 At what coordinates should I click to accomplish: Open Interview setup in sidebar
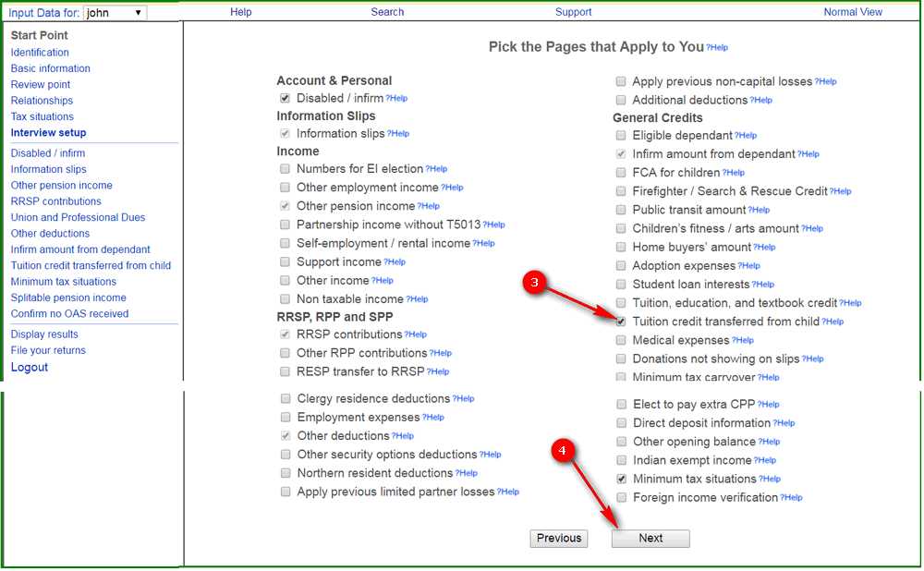click(48, 132)
